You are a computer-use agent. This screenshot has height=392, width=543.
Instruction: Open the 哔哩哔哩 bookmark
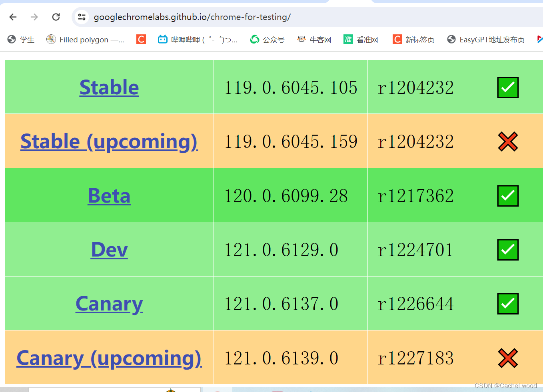click(x=198, y=39)
